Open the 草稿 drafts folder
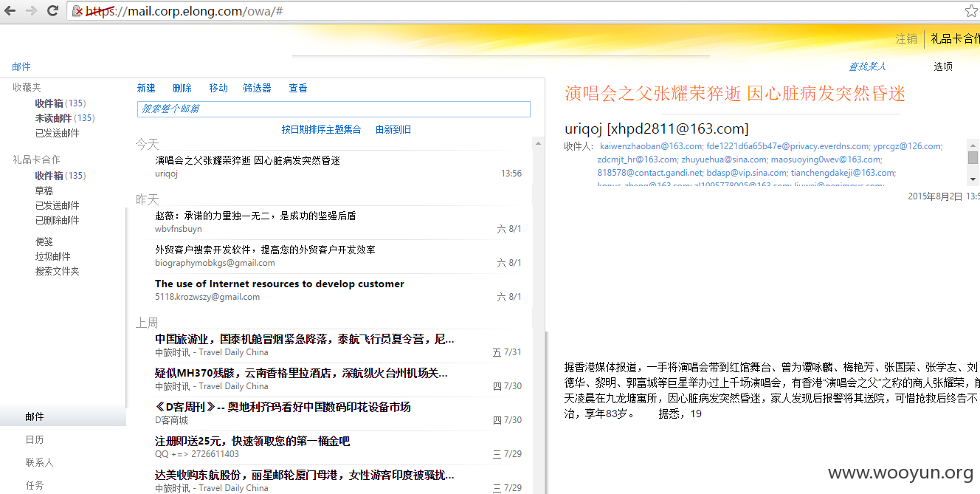 [44, 191]
